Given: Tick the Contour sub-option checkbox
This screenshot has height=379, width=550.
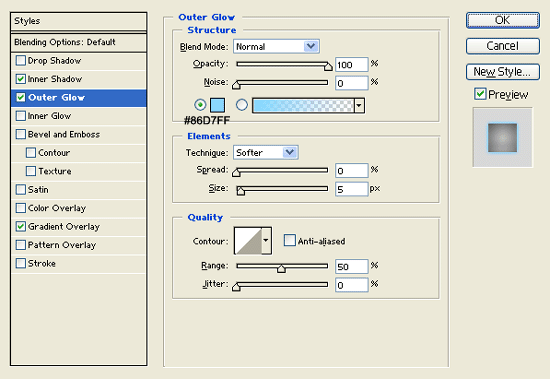Looking at the screenshot, I should pyautogui.click(x=31, y=153).
